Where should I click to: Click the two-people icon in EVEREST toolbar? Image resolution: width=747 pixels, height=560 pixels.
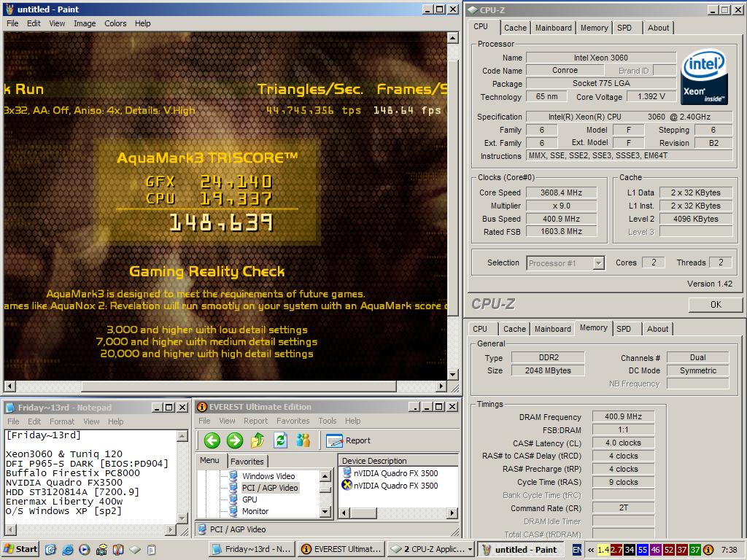303,440
